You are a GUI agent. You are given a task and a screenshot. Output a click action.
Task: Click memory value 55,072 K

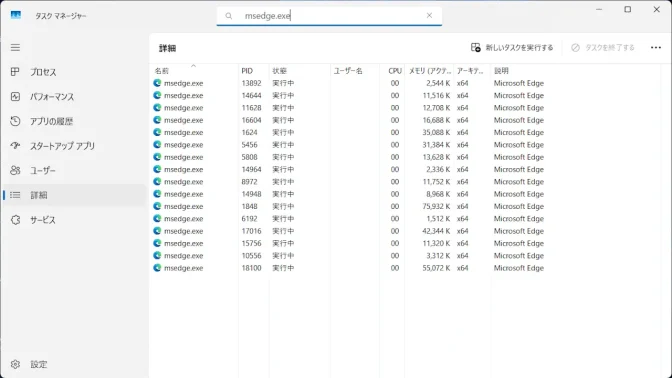pyautogui.click(x=436, y=268)
